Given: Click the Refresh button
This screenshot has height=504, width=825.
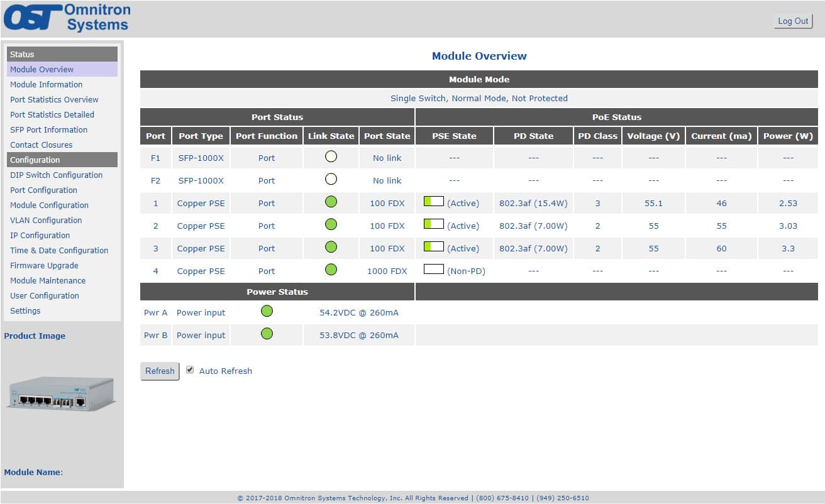Looking at the screenshot, I should pyautogui.click(x=160, y=371).
